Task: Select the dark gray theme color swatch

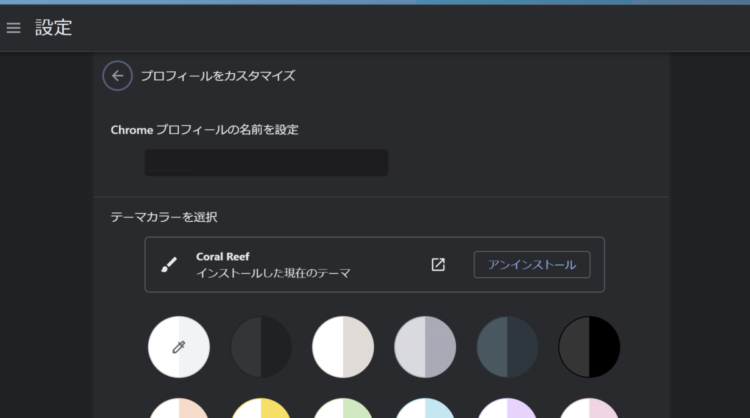Action: point(261,347)
